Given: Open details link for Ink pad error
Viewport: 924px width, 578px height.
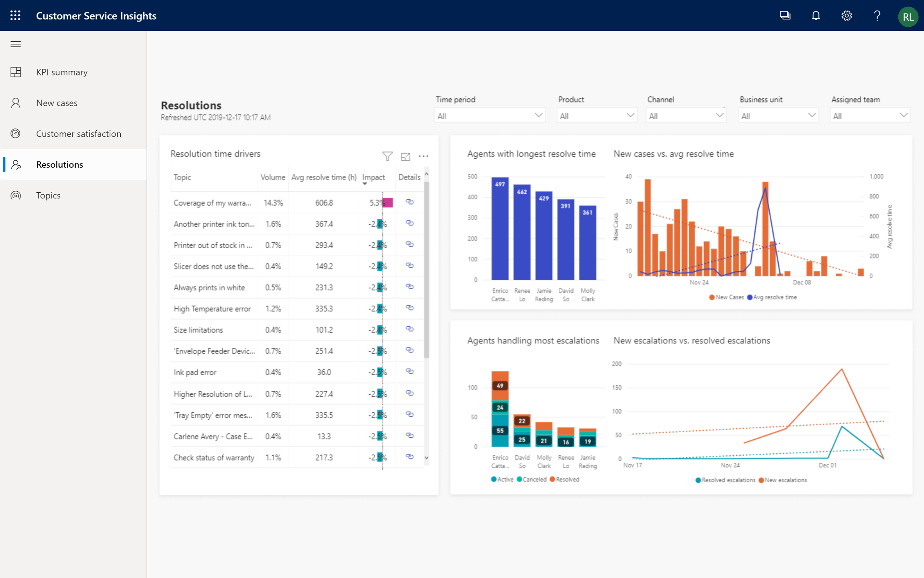Looking at the screenshot, I should tap(410, 371).
